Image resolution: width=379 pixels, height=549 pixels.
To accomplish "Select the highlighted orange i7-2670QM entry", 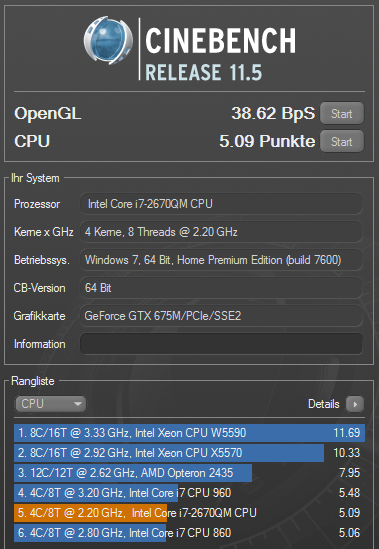I will [190, 513].
